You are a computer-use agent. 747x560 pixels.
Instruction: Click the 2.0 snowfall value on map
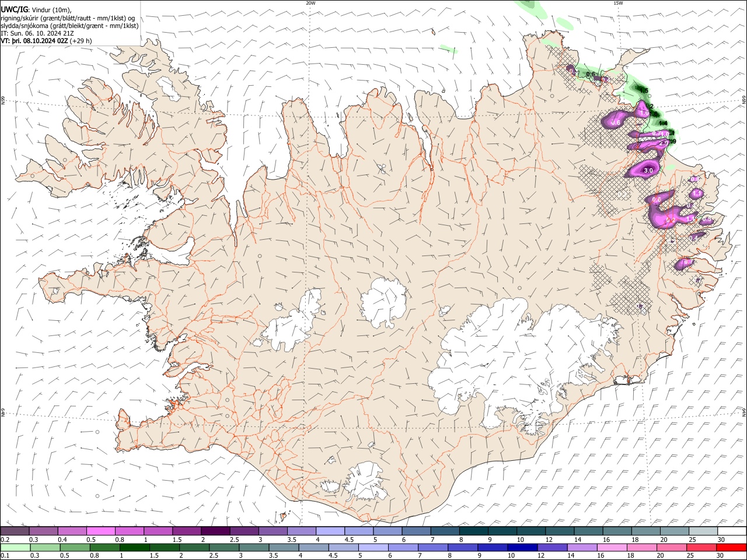pyautogui.click(x=664, y=142)
